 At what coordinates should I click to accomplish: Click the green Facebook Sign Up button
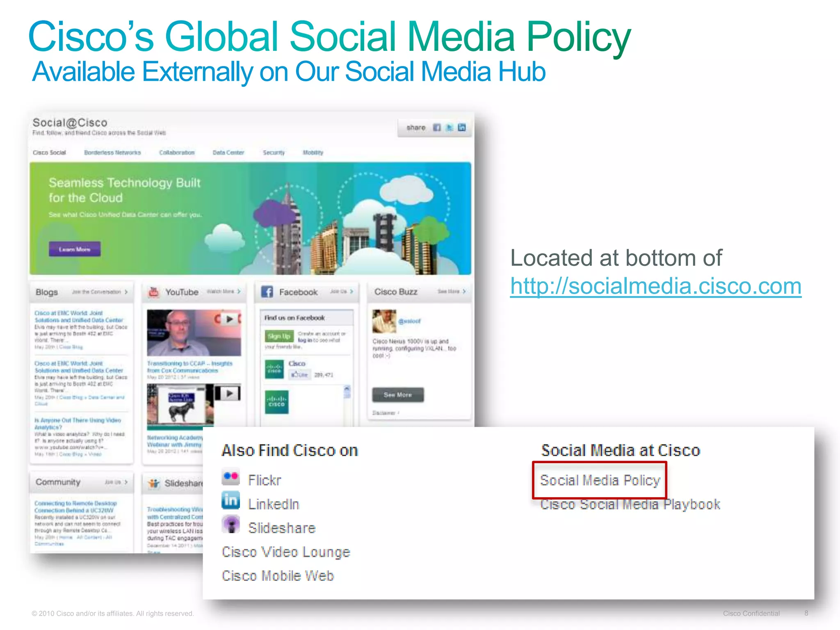point(279,336)
